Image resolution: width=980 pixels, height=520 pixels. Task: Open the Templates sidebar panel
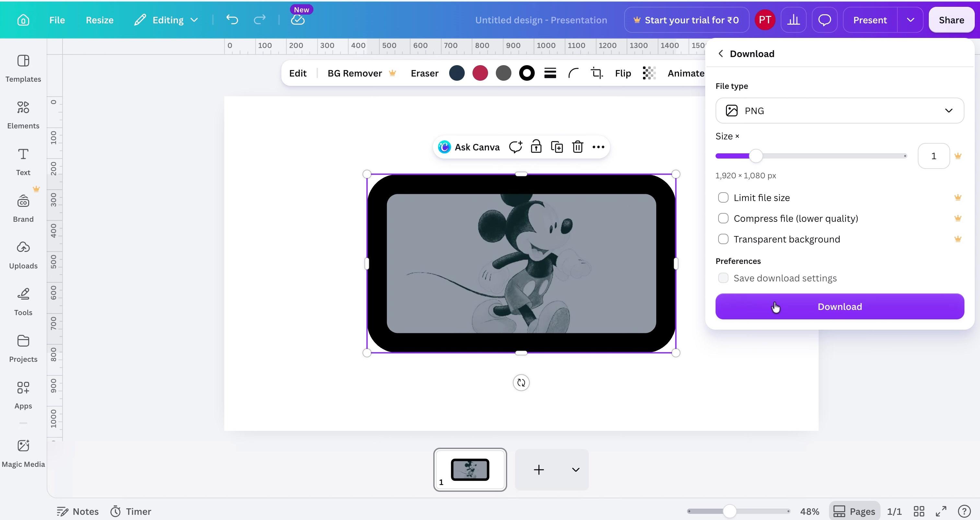coord(23,68)
